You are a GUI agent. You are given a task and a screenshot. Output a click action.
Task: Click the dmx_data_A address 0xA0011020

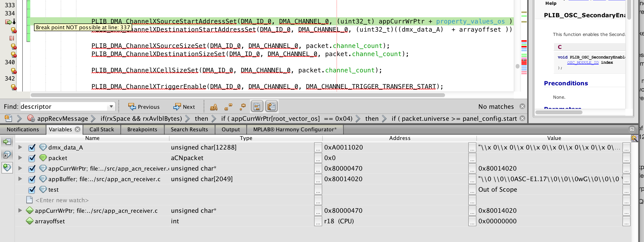tap(343, 147)
